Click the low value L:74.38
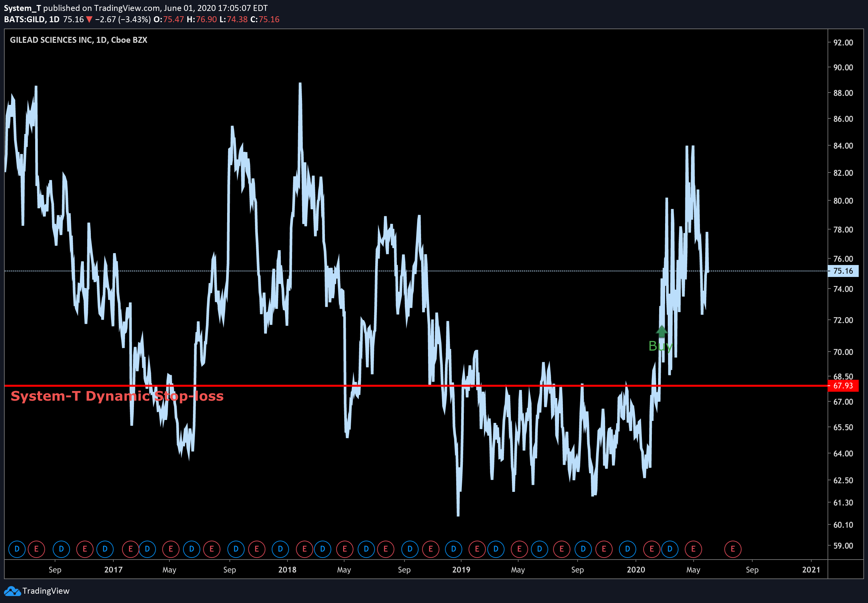Viewport: 868px width, 603px height. click(x=233, y=20)
